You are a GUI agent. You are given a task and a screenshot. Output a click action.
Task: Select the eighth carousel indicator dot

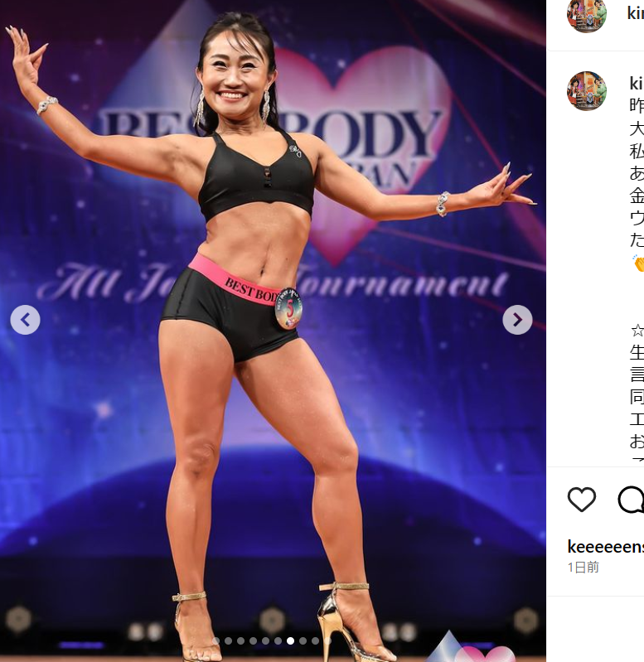pyautogui.click(x=303, y=641)
